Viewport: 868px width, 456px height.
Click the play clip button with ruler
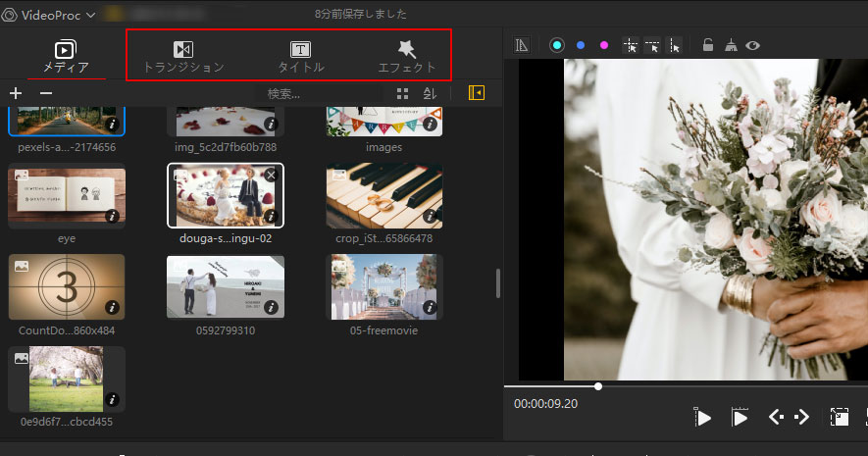740,417
